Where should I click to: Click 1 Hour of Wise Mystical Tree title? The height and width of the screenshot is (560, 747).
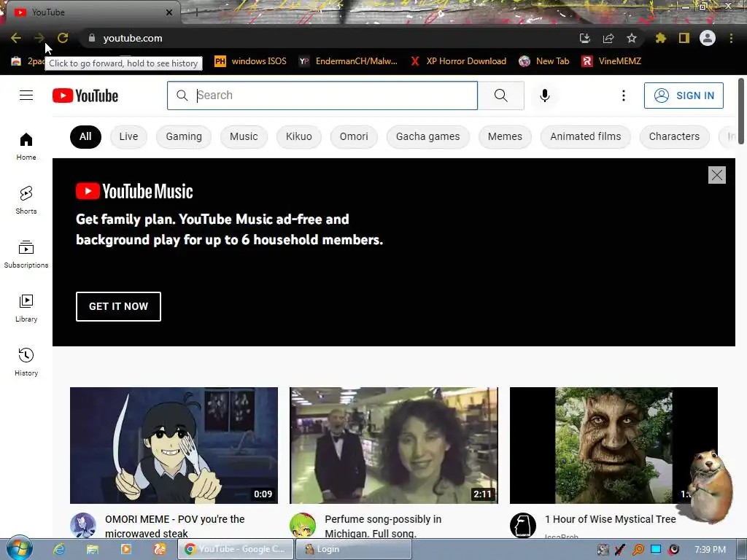tap(611, 519)
